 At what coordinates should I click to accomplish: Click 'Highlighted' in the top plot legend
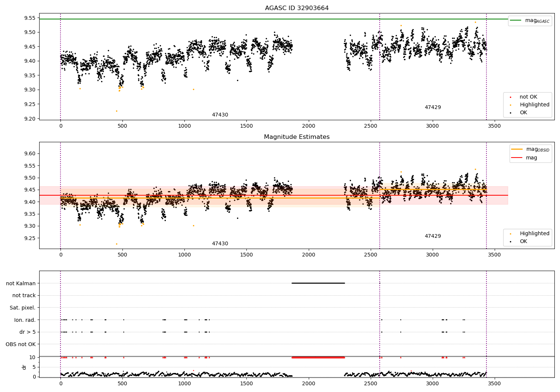(x=535, y=105)
